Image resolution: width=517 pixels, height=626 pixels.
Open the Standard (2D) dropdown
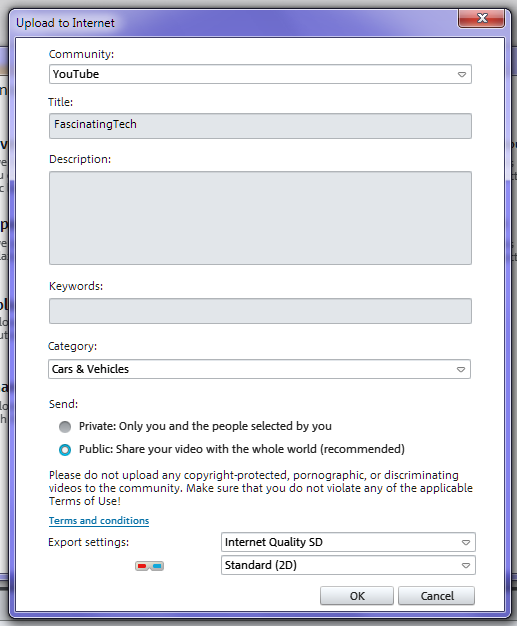(348, 565)
